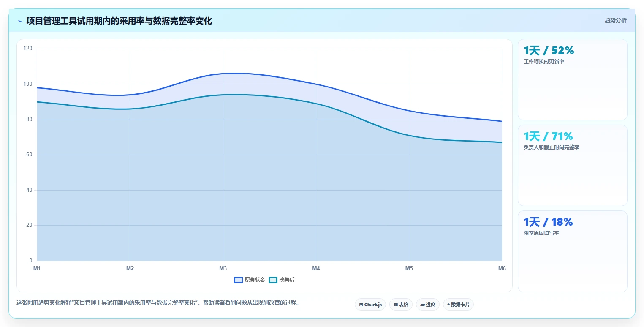Click the 60 y-axis value
The height and width of the screenshot is (327, 644).
[29, 155]
